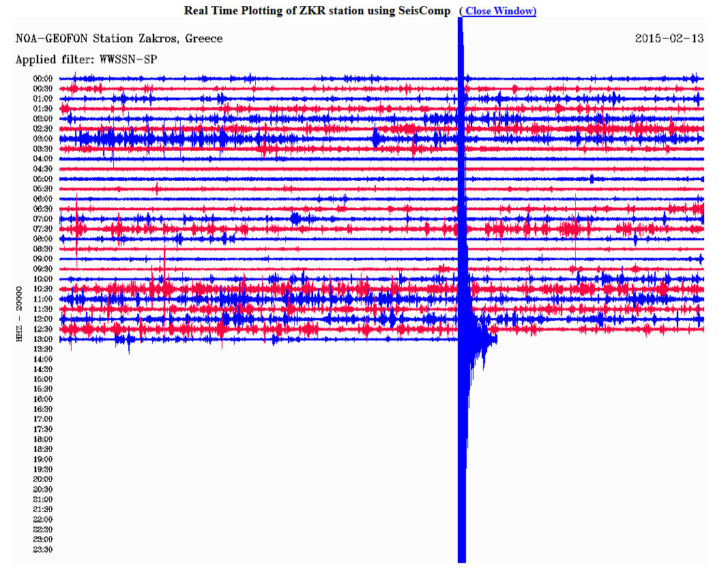This screenshot has height=576, width=728.
Task: Select the 20:00 time label
Action: click(43, 479)
